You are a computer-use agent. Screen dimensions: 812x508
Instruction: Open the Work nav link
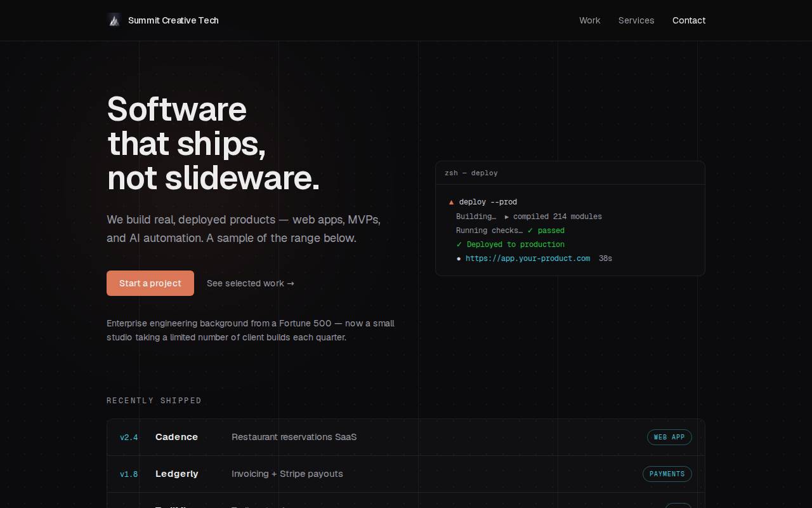589,20
